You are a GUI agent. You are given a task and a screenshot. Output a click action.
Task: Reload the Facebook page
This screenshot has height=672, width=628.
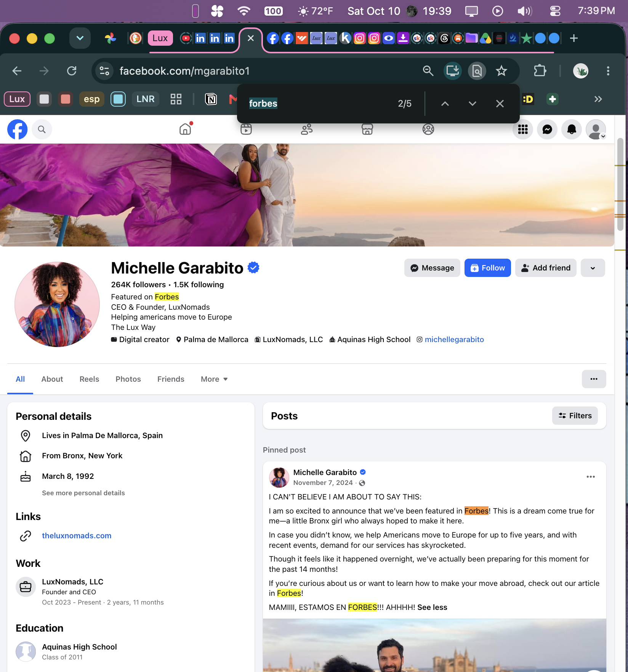[x=72, y=71]
